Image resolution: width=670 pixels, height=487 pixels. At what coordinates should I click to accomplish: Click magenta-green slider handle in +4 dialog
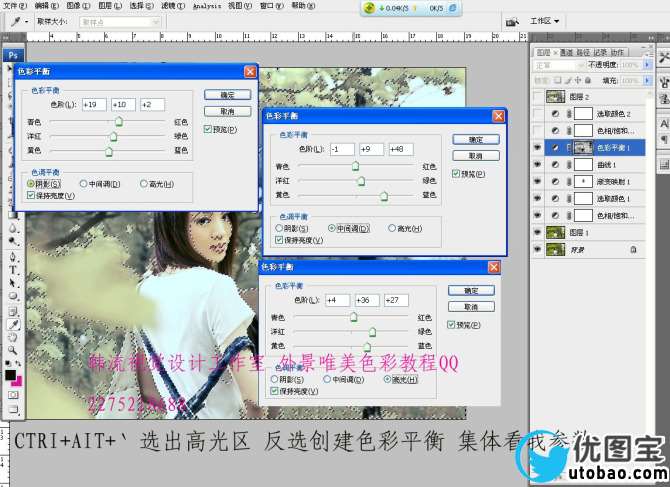372,332
